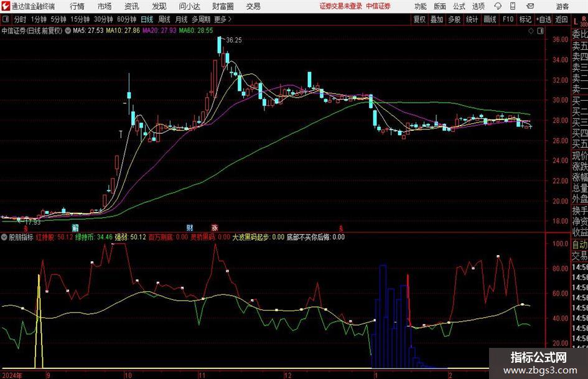The height and width of the screenshot is (379, 588).
Task: Click the 统计 statistics button
Action: point(472,19)
